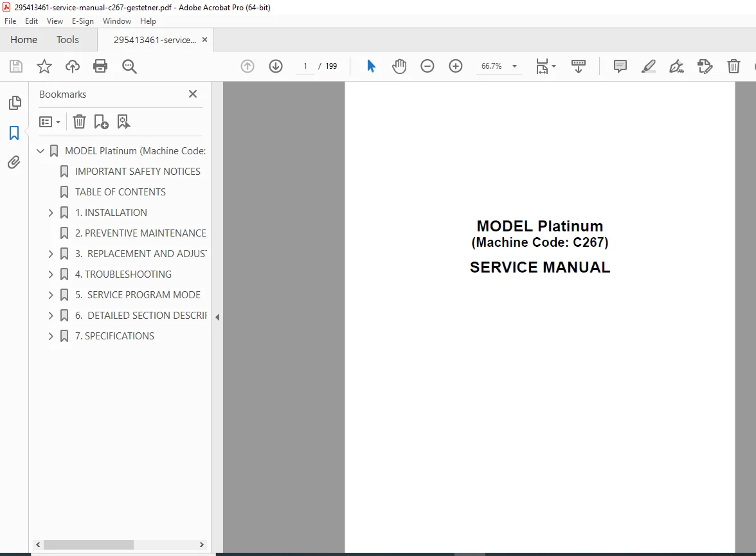Expand the 1. INSTALLATION bookmark
The width and height of the screenshot is (756, 556).
coord(51,213)
